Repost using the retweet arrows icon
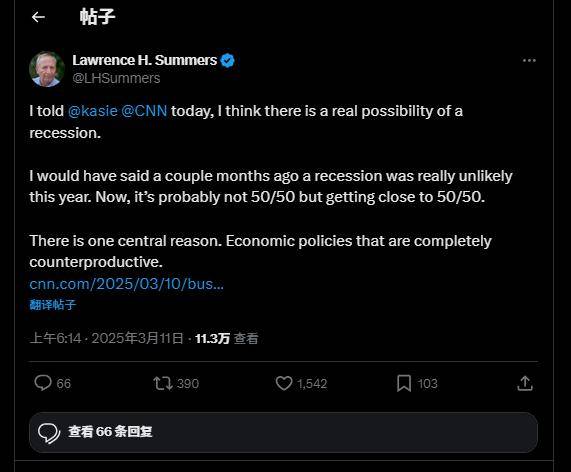Viewport: 571px width, 472px height. (x=163, y=384)
